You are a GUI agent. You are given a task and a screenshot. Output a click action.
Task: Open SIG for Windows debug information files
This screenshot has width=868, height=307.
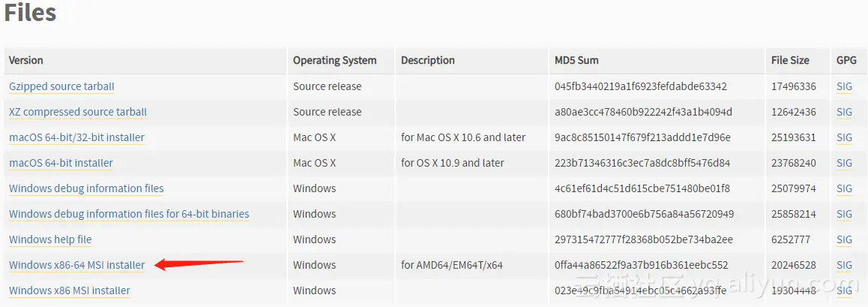[844, 188]
